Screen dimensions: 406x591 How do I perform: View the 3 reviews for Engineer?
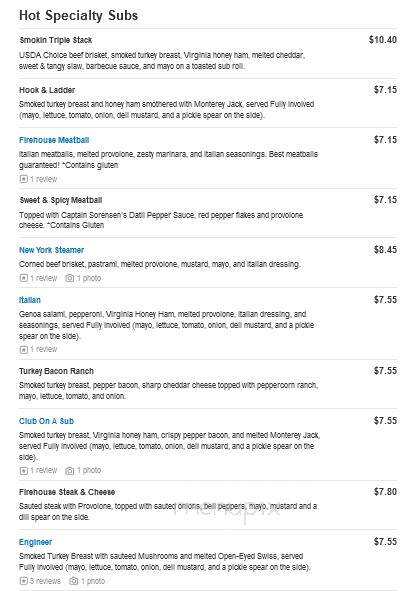(45, 581)
